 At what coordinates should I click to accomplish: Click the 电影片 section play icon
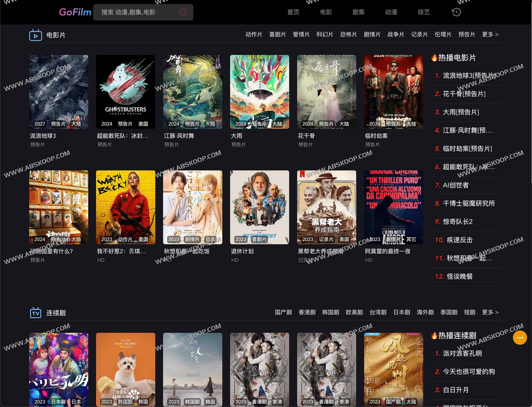[x=36, y=35]
